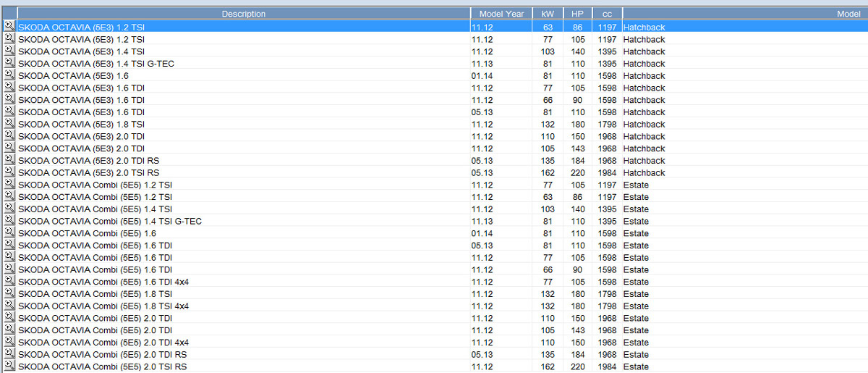Click the details icon for Octavia (5E3) 1.8 TSI

click(x=9, y=124)
